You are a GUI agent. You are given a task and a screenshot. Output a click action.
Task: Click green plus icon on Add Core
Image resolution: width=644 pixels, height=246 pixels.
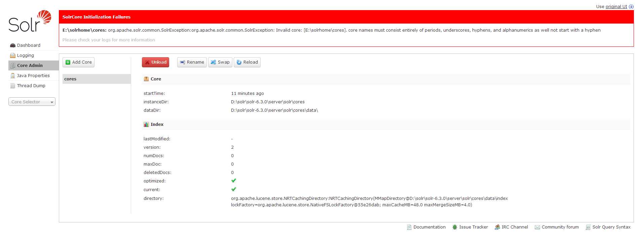pyautogui.click(x=68, y=62)
